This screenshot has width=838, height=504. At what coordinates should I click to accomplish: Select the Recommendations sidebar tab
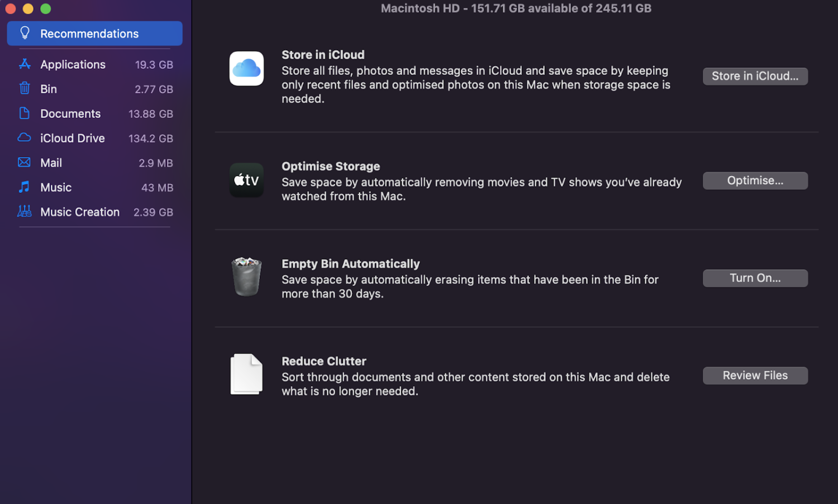[x=94, y=34]
